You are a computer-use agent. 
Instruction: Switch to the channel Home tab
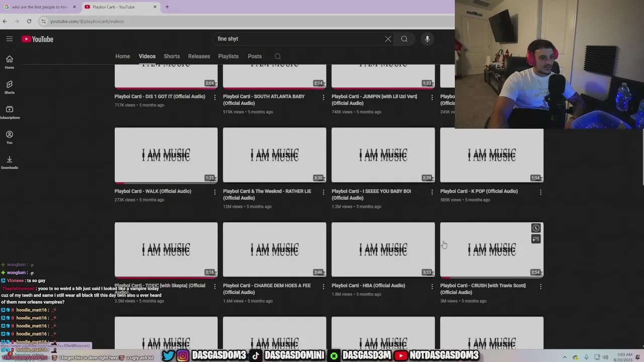coord(122,56)
